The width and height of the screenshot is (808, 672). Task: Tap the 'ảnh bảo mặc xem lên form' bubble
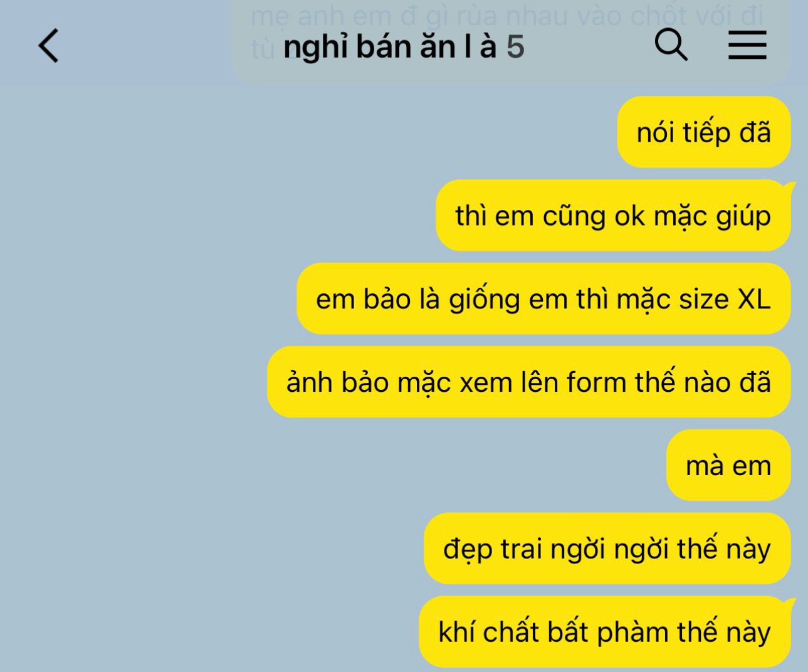528,382
